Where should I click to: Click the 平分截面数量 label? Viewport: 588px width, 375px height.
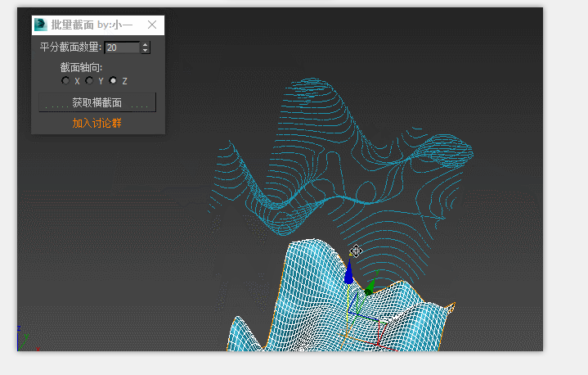(70, 47)
